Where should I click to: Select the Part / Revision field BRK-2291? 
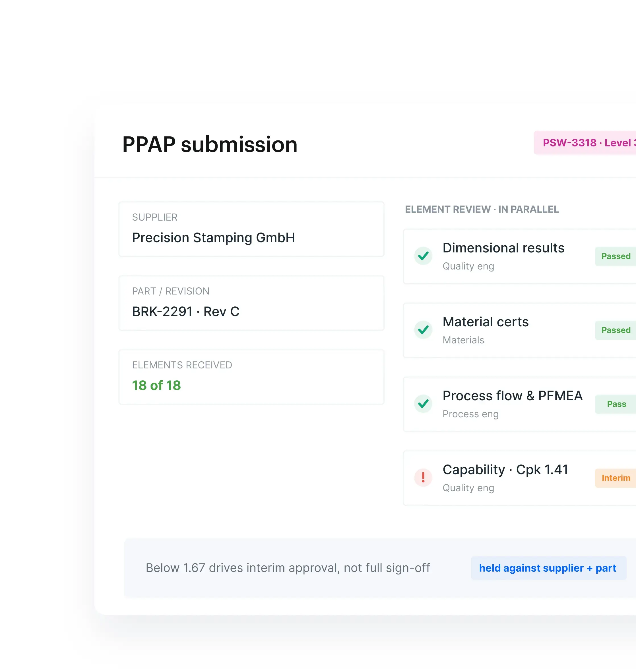pos(251,303)
